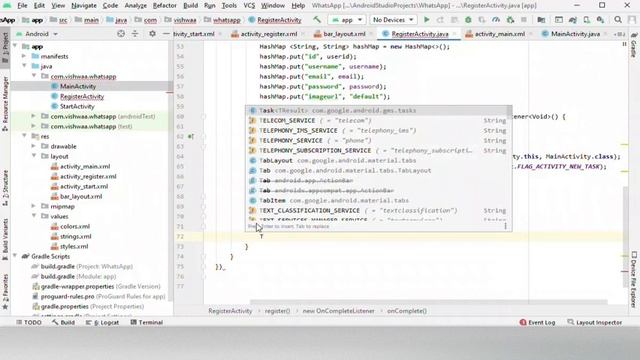
Task: Open Device File Explorer side tab
Action: (634, 280)
